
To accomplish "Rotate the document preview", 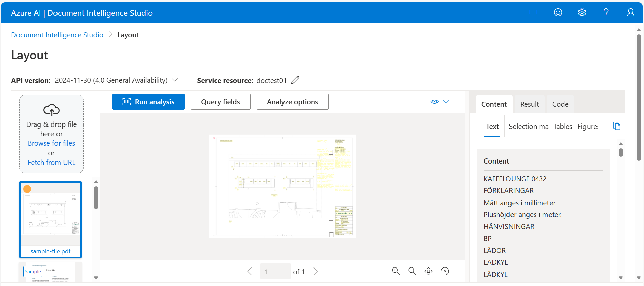I will [445, 271].
